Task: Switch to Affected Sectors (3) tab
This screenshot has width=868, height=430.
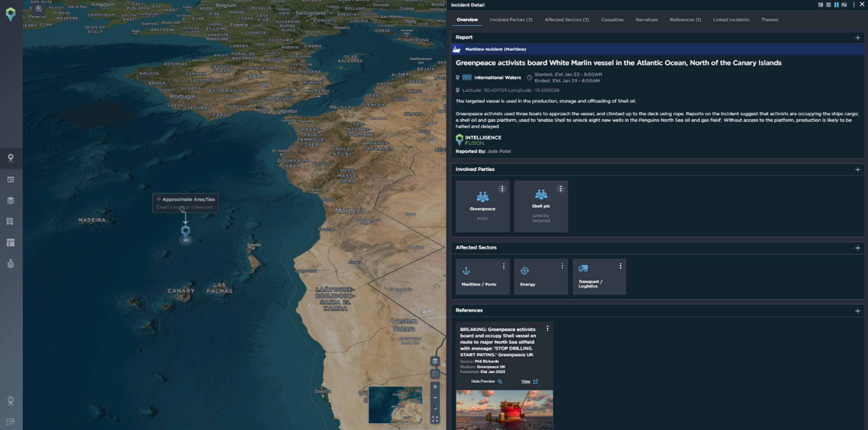Action: coord(567,20)
